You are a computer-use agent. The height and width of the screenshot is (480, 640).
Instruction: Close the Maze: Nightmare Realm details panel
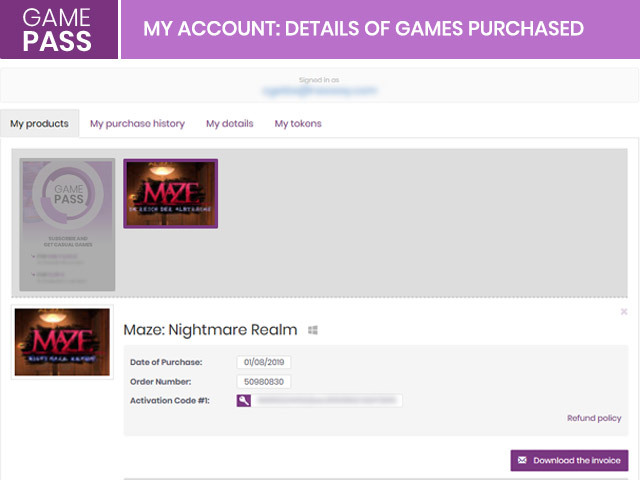(x=624, y=312)
